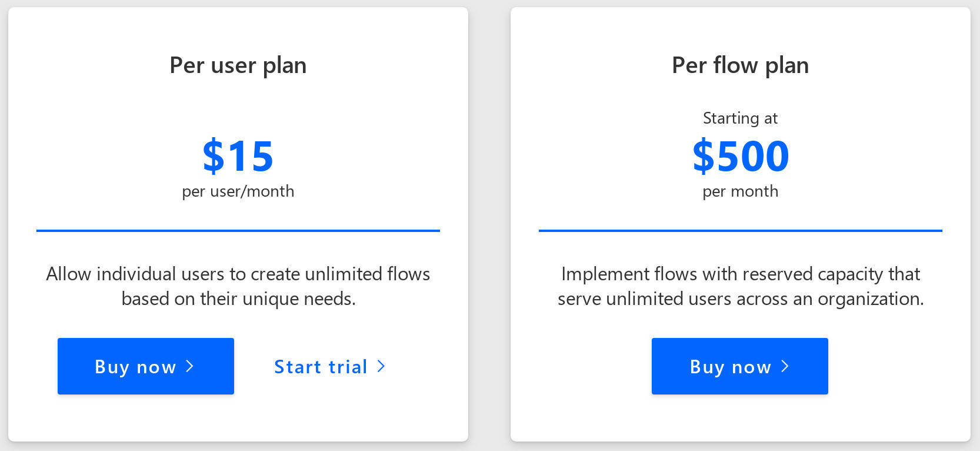Click the Per flow plan heading

739,65
